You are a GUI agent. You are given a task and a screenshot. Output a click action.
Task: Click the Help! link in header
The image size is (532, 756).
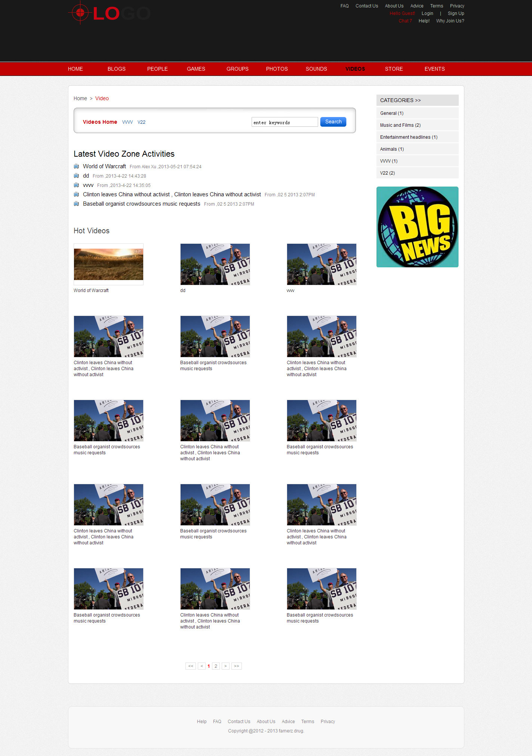coord(424,21)
